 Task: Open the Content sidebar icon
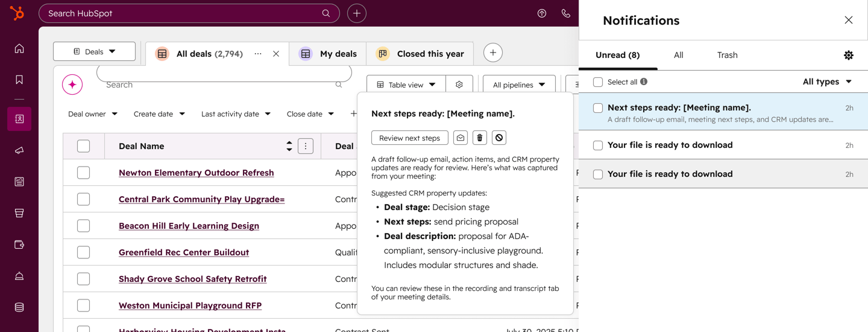coord(19,182)
